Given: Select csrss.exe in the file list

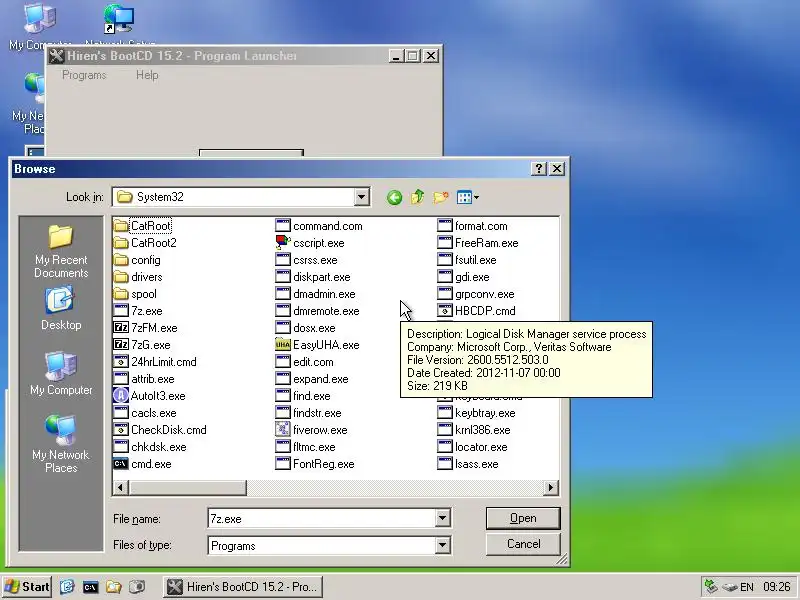Looking at the screenshot, I should point(307,260).
